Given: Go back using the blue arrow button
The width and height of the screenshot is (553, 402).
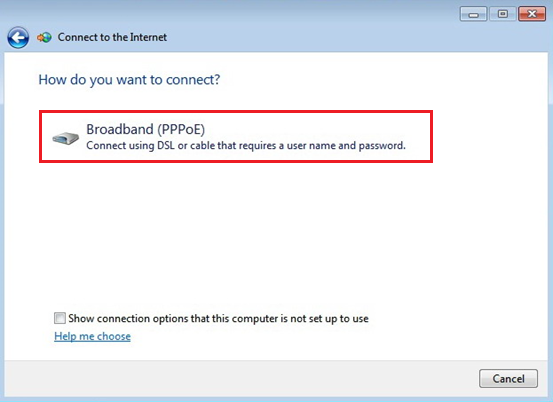Looking at the screenshot, I should (x=18, y=37).
